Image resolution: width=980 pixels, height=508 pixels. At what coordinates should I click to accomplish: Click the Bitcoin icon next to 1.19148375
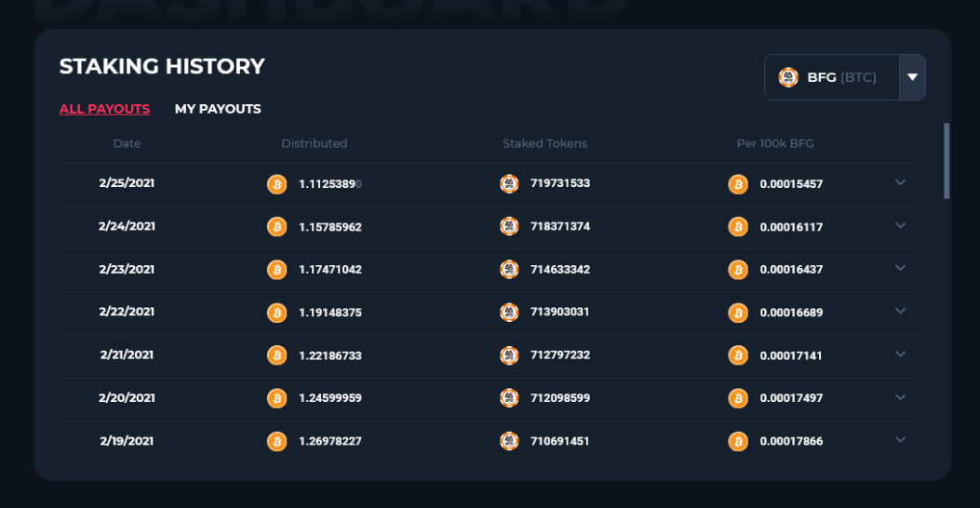tap(276, 313)
